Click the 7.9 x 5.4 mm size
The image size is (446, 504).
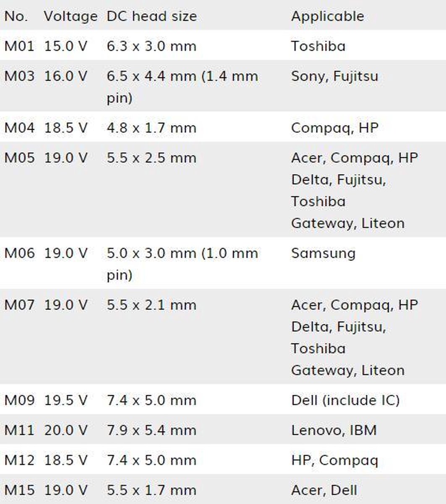click(x=151, y=430)
